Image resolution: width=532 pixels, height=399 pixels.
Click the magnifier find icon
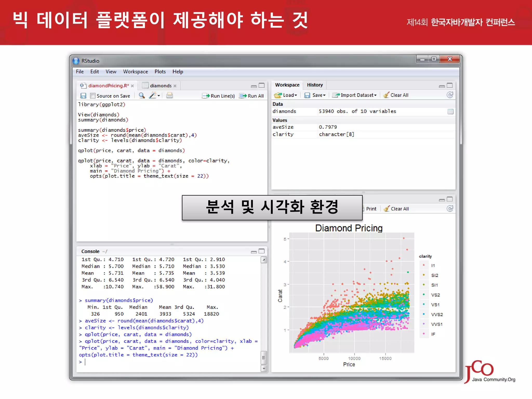coord(142,96)
